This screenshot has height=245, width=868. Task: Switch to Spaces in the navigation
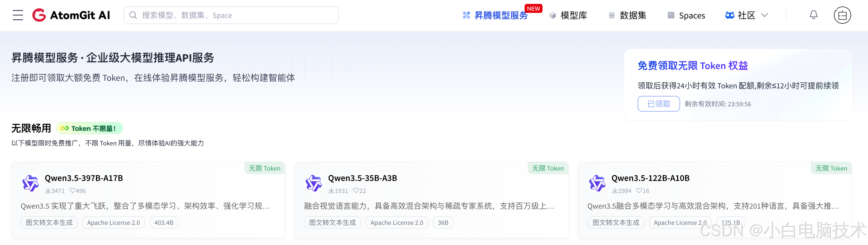pos(686,15)
